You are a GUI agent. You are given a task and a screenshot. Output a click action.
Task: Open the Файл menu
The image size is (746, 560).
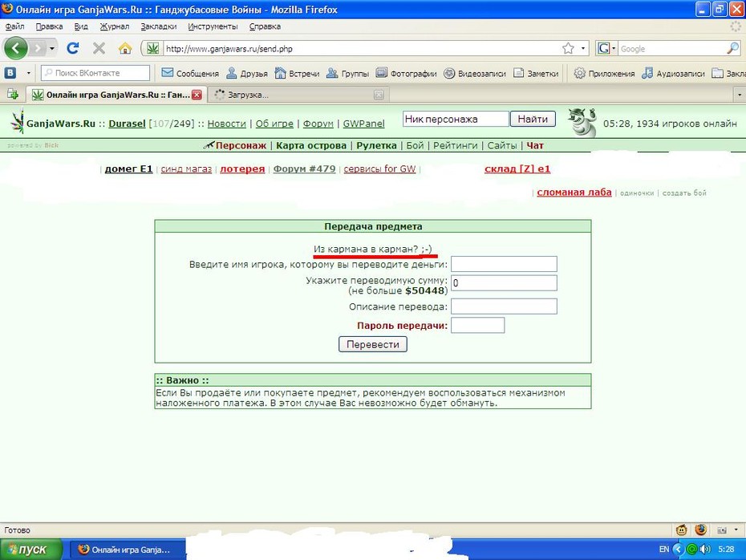(x=14, y=26)
